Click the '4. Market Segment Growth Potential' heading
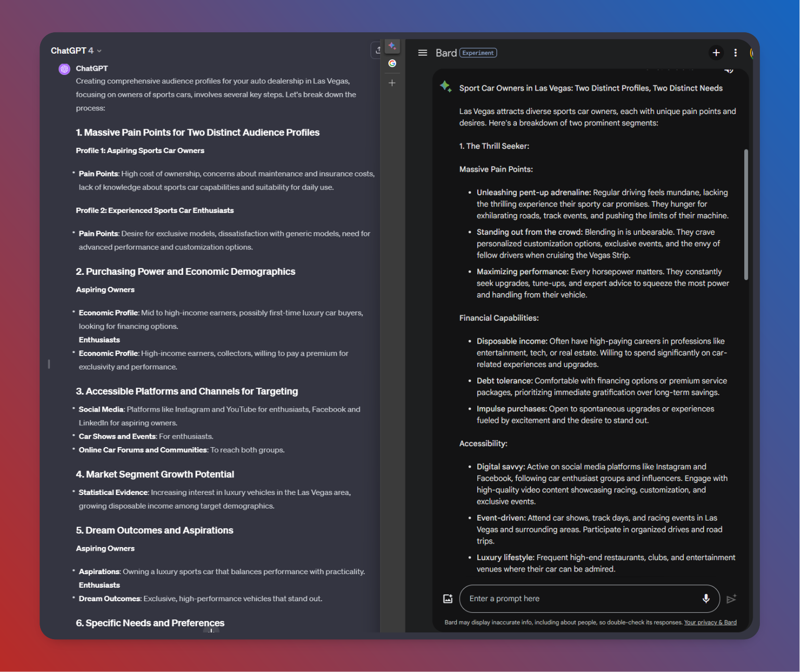The image size is (800, 672). point(155,475)
